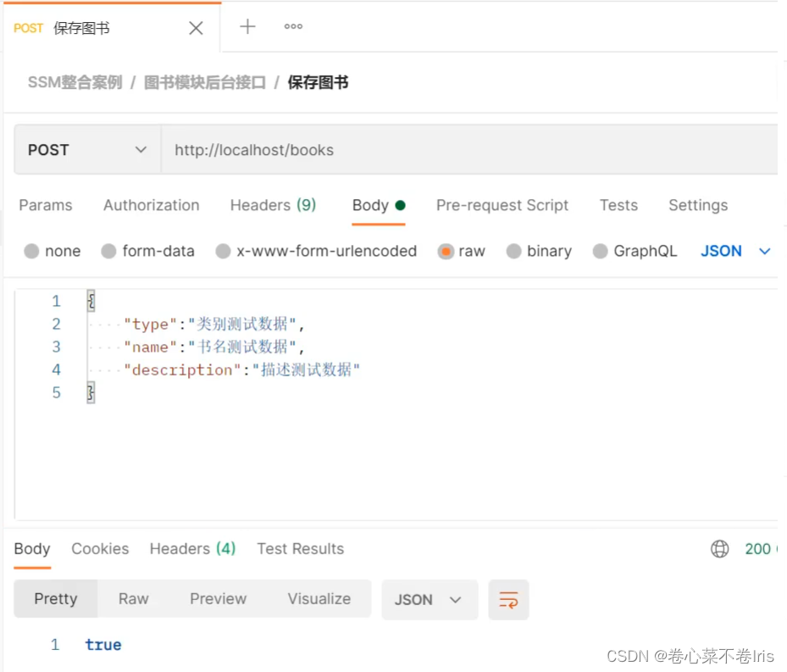Click the closing brace on line 5

tap(91, 392)
